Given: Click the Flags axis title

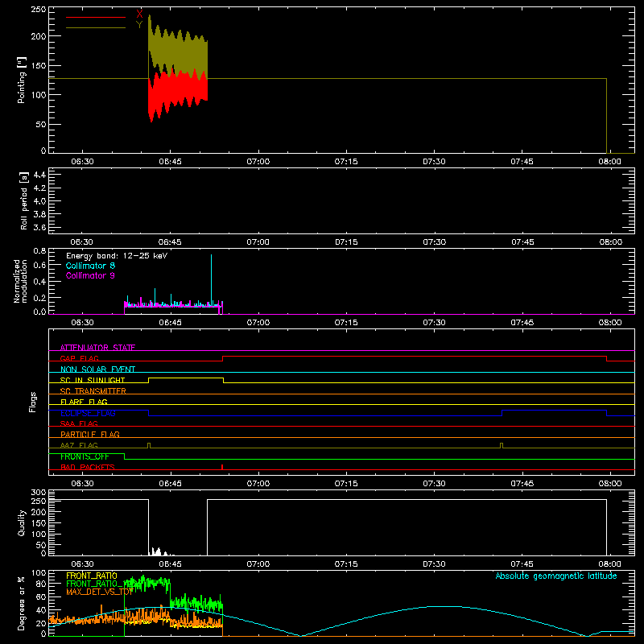Looking at the screenshot, I should point(32,402).
